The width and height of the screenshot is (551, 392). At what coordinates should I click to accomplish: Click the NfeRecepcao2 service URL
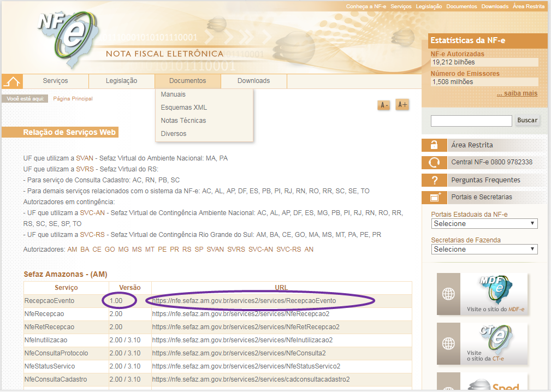tap(241, 314)
